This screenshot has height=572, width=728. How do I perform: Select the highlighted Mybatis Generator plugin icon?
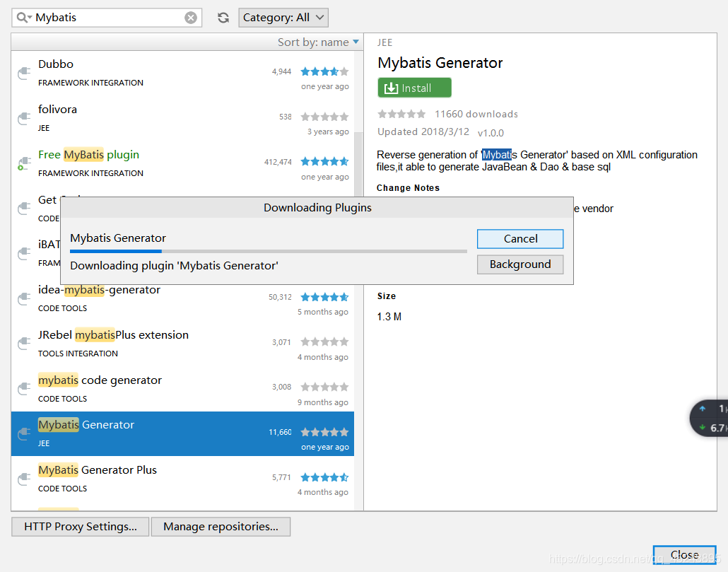coord(24,434)
